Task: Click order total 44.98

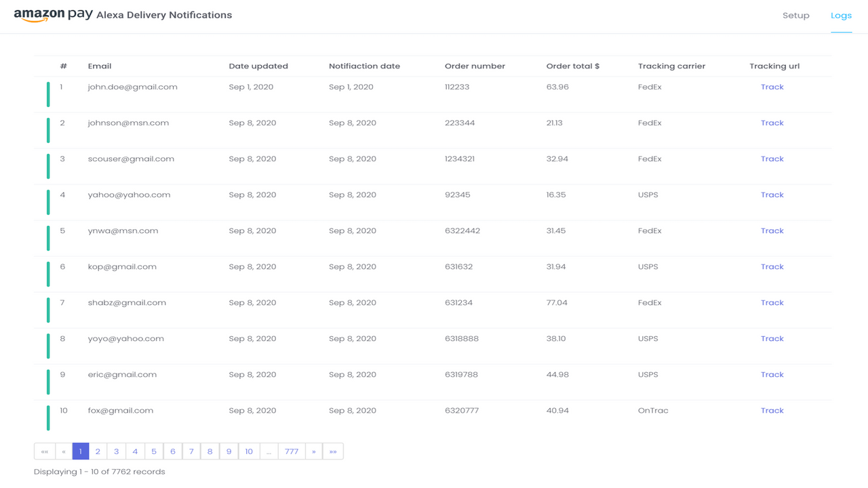Action: point(557,374)
